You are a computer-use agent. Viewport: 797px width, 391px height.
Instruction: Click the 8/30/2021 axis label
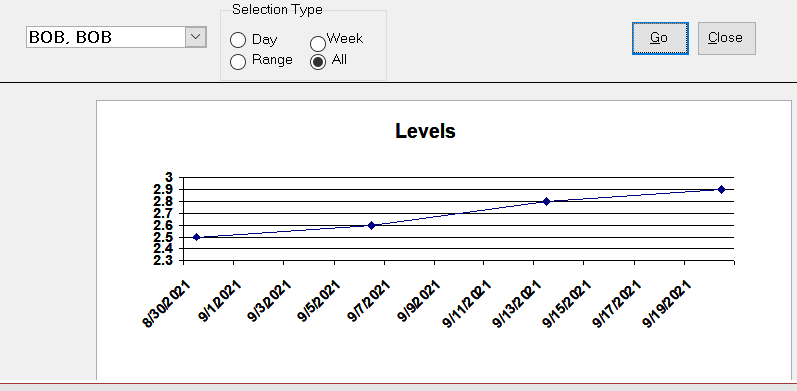167,304
